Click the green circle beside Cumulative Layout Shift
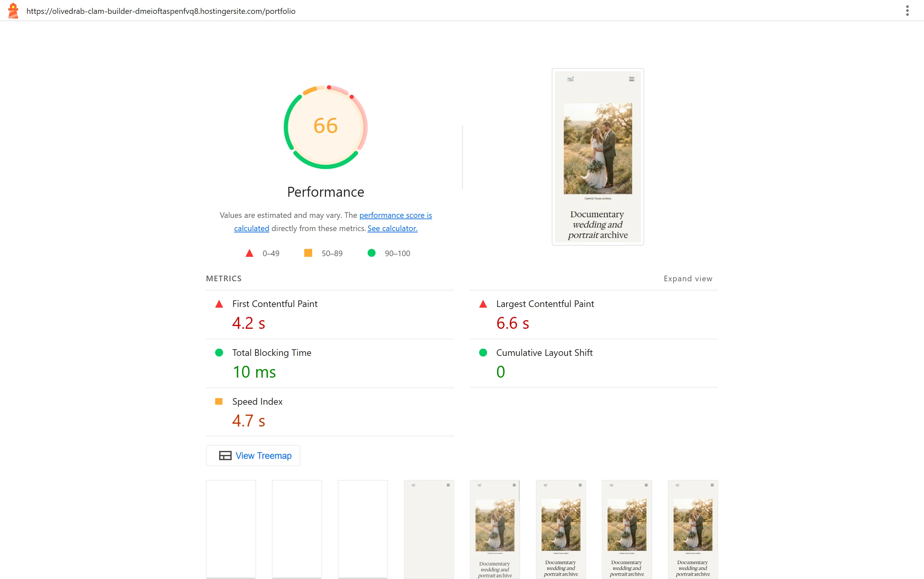Screen dimensions: 924x579 [x=483, y=352]
